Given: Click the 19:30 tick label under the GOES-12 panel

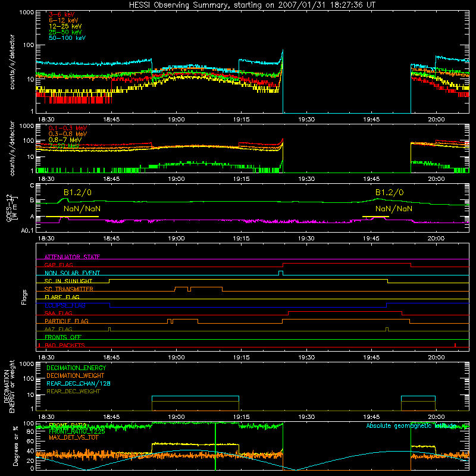Looking at the screenshot, I should coord(306,239).
